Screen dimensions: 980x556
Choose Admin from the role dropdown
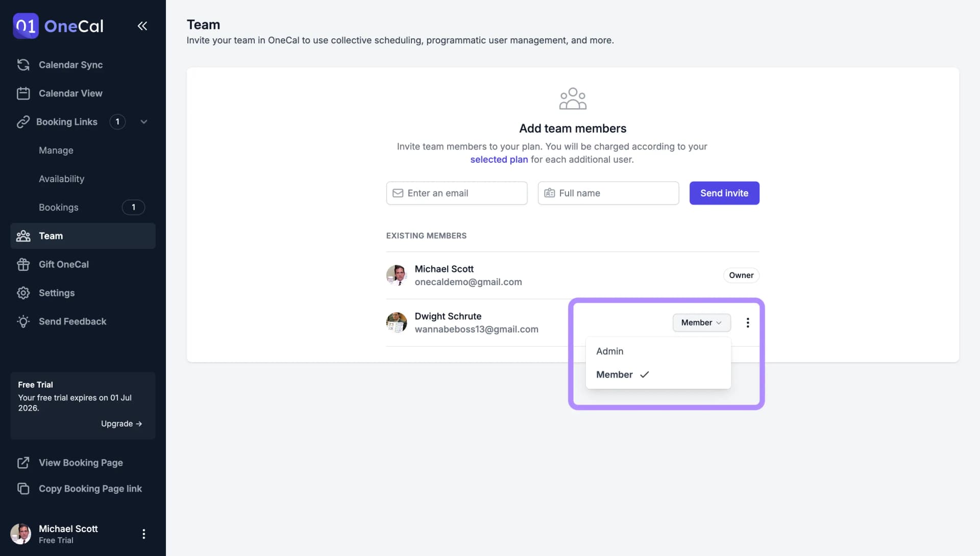click(x=658, y=351)
